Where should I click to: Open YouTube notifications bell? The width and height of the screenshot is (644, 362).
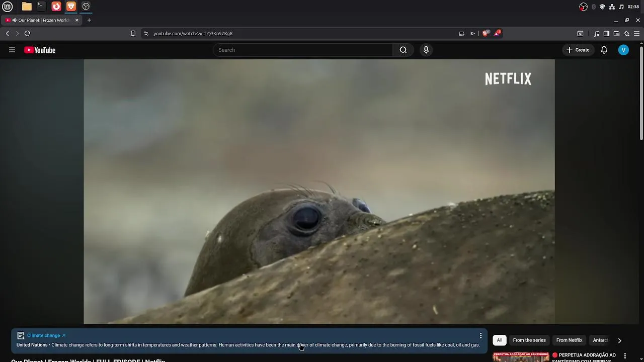(604, 50)
